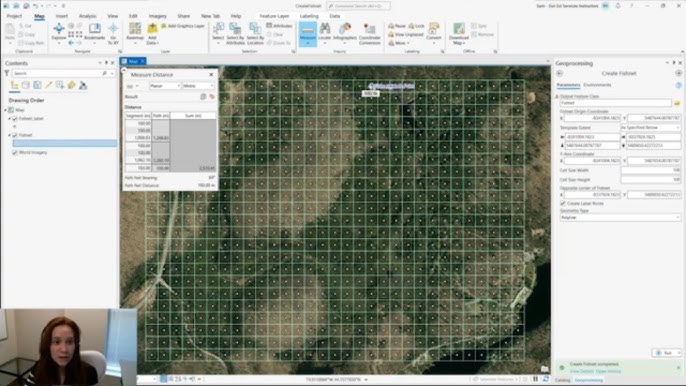Toggle Create Label Points checkbox

click(563, 204)
